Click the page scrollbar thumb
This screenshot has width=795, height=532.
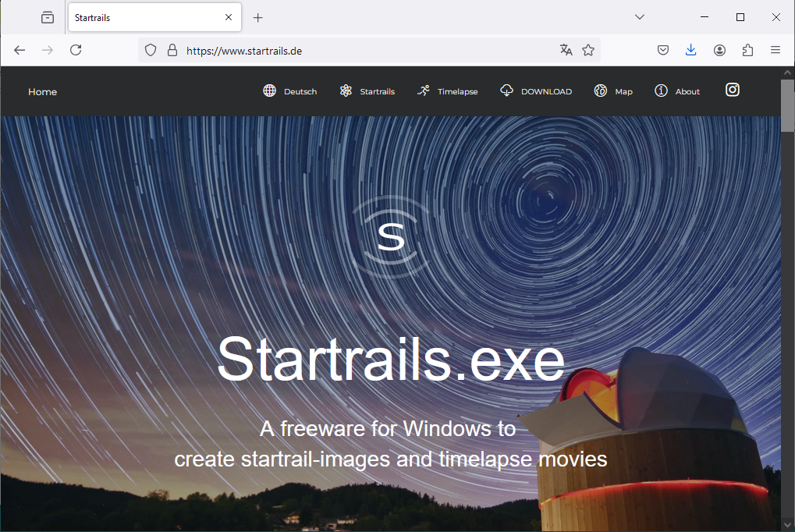coord(787,105)
